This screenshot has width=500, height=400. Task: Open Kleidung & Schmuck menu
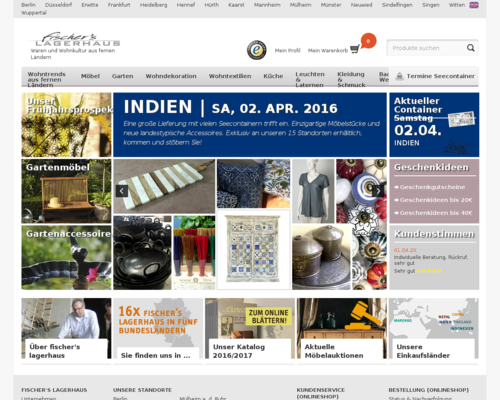point(351,79)
